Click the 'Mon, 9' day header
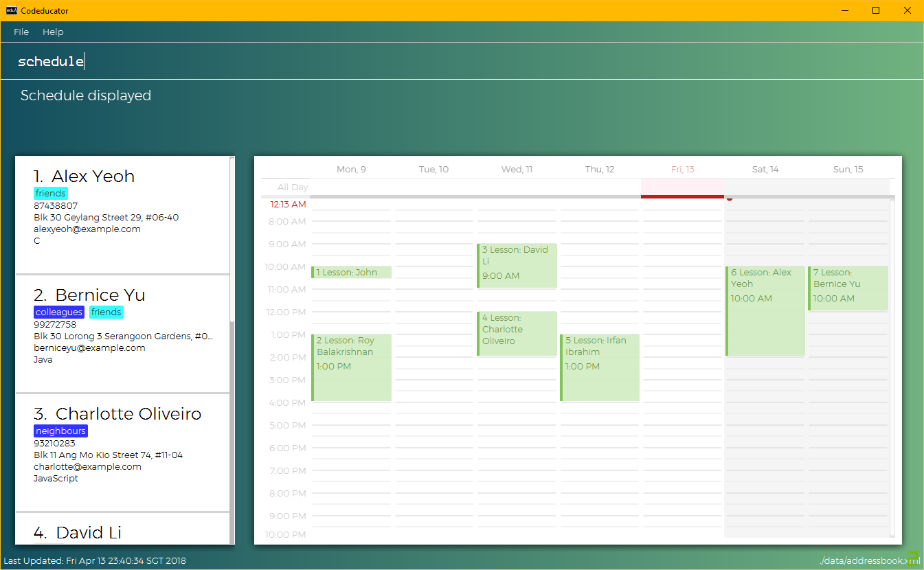 [351, 170]
